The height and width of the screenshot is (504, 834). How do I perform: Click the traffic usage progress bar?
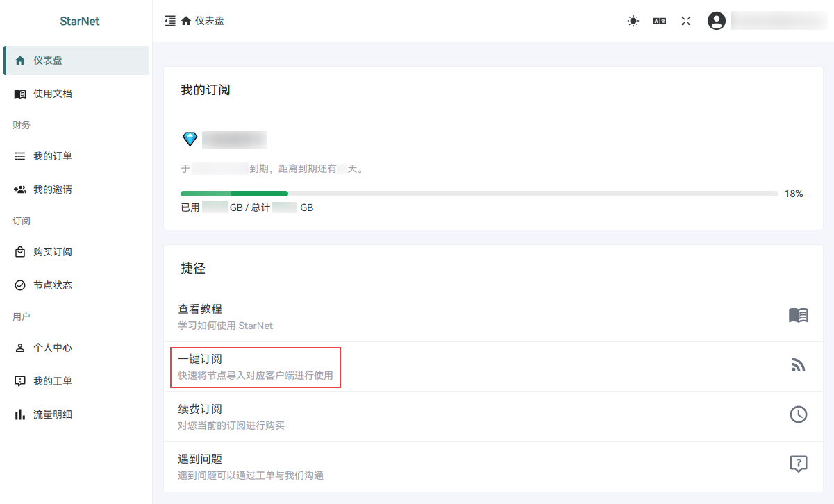pos(478,194)
